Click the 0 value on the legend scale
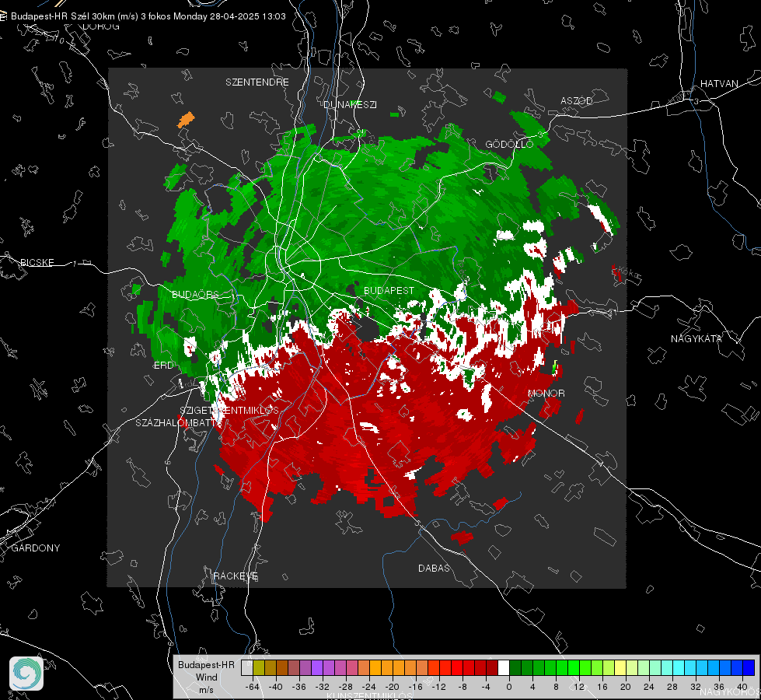761x700 pixels. (x=509, y=687)
